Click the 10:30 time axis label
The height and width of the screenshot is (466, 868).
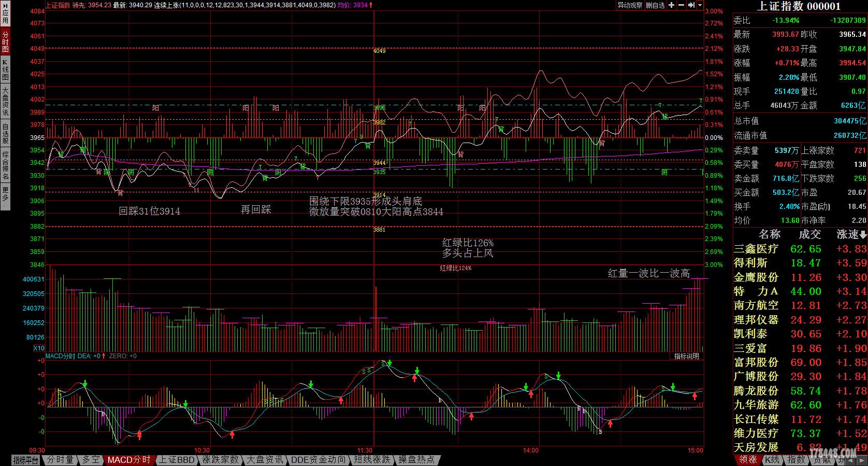coord(202,450)
